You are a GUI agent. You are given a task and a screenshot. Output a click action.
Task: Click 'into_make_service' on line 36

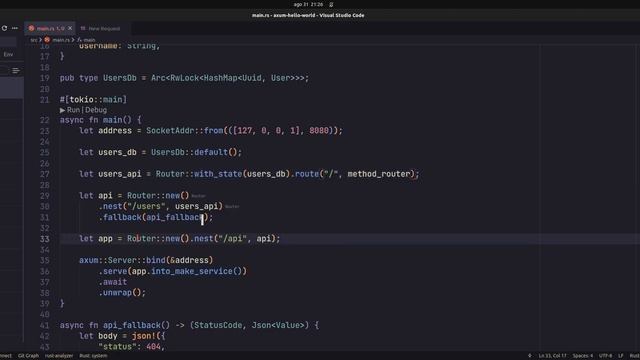coord(191,271)
